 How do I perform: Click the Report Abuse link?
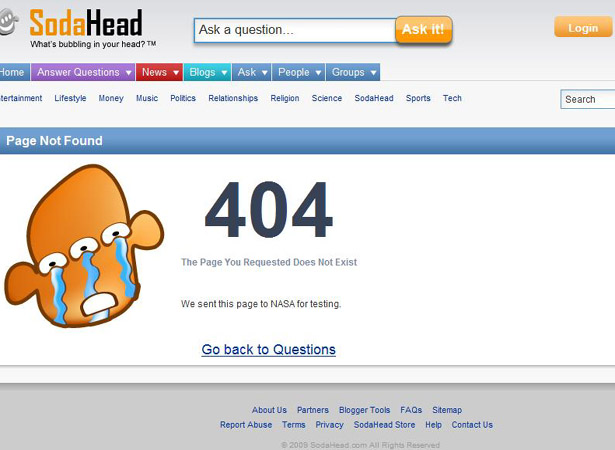pos(246,425)
